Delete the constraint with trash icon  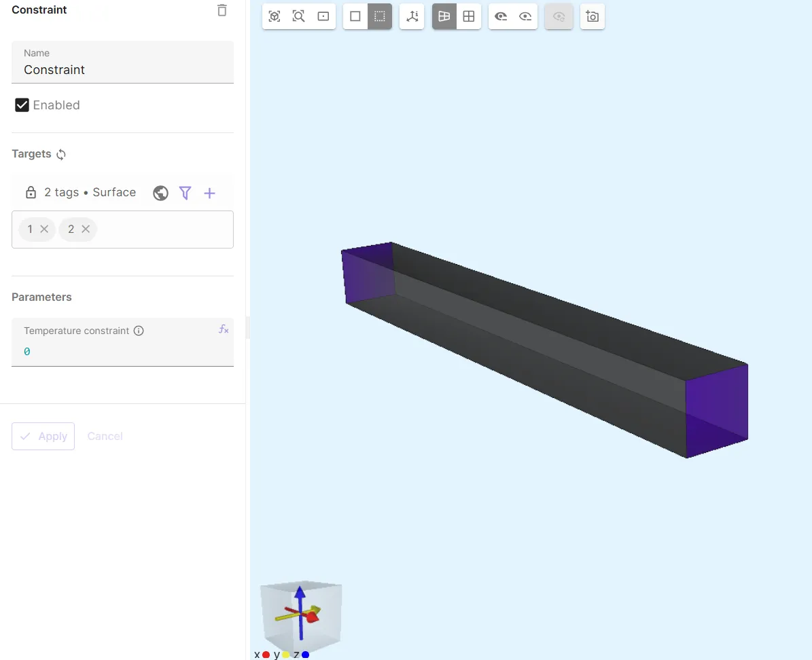coord(222,10)
